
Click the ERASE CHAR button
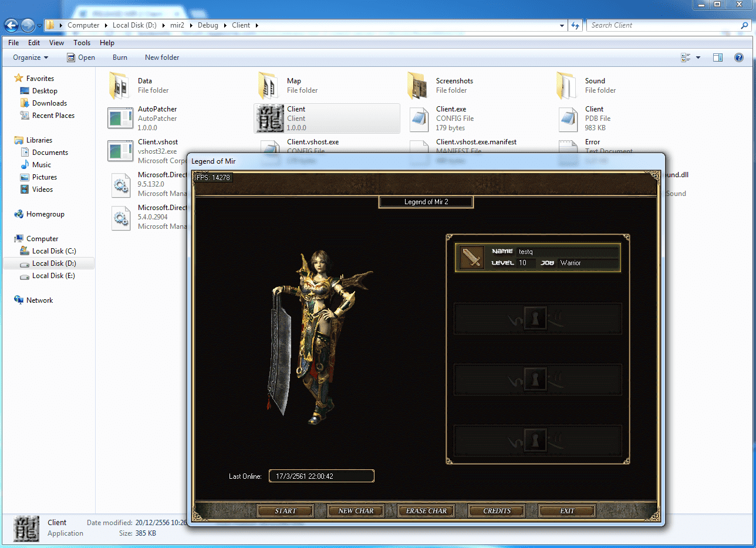426,511
